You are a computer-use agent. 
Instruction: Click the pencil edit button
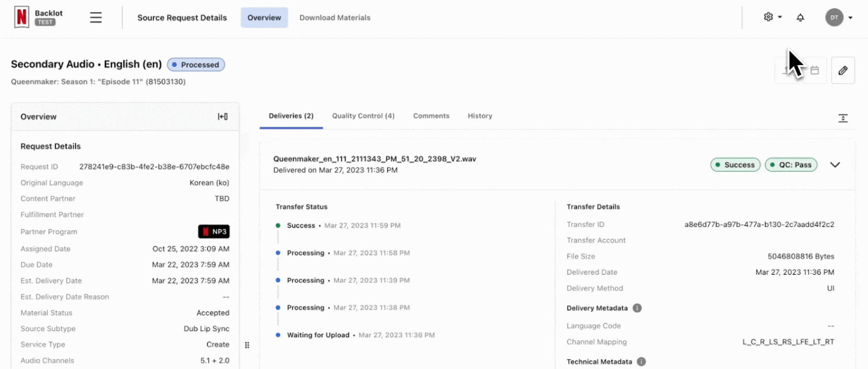[843, 70]
